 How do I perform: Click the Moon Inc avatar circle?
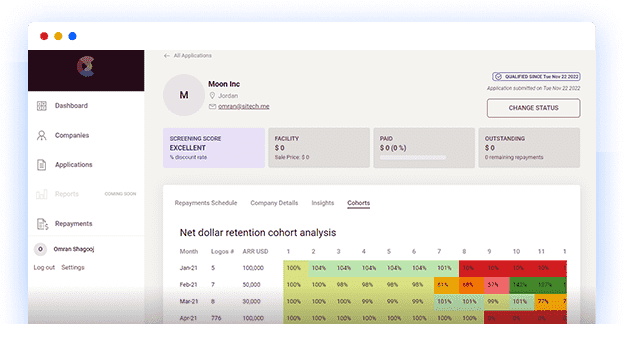[x=184, y=95]
